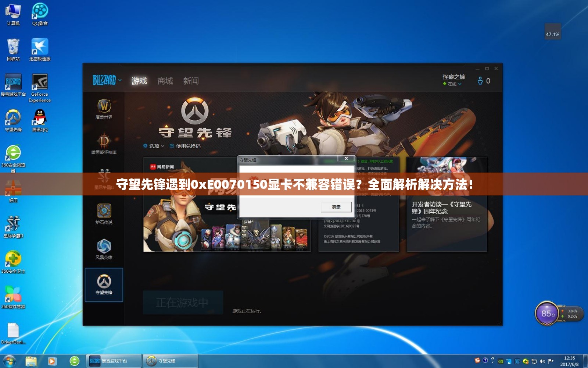Switch to the 商城 tab
This screenshot has width=588, height=368.
click(x=165, y=81)
